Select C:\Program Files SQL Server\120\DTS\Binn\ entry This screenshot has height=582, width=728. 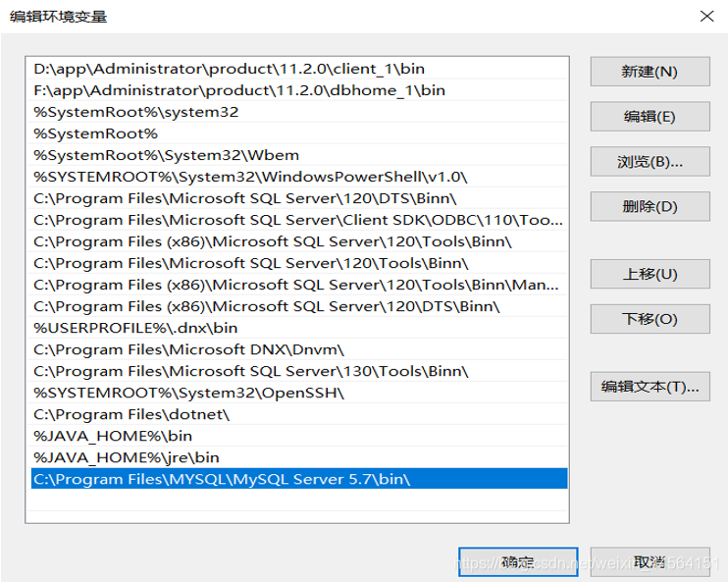pos(299,198)
